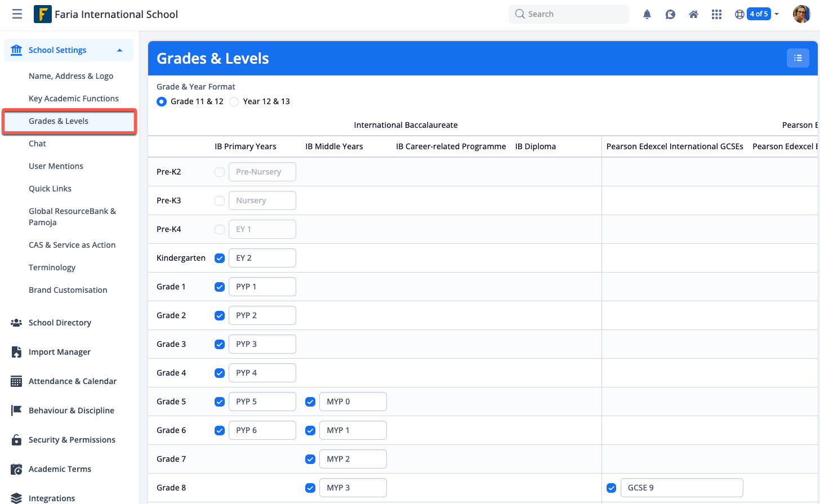Select the Year 12 & 13 format
The width and height of the screenshot is (820, 504).
click(x=234, y=101)
